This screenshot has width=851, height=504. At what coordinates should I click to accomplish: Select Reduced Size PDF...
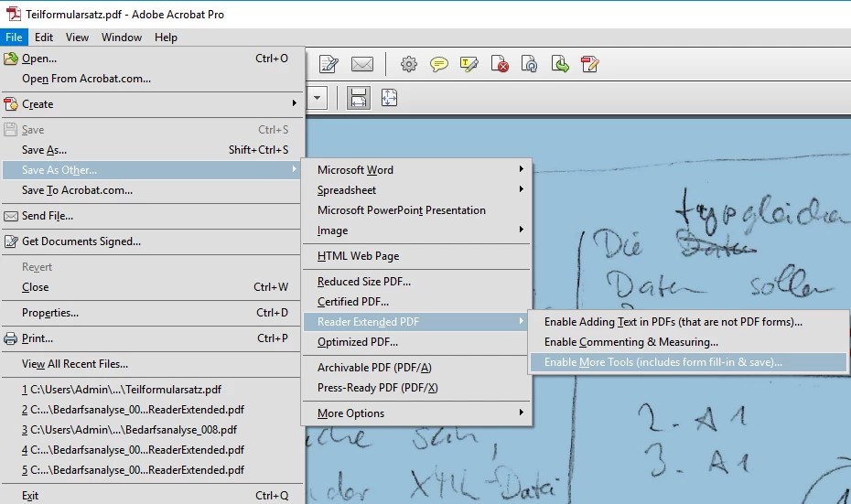click(x=416, y=282)
